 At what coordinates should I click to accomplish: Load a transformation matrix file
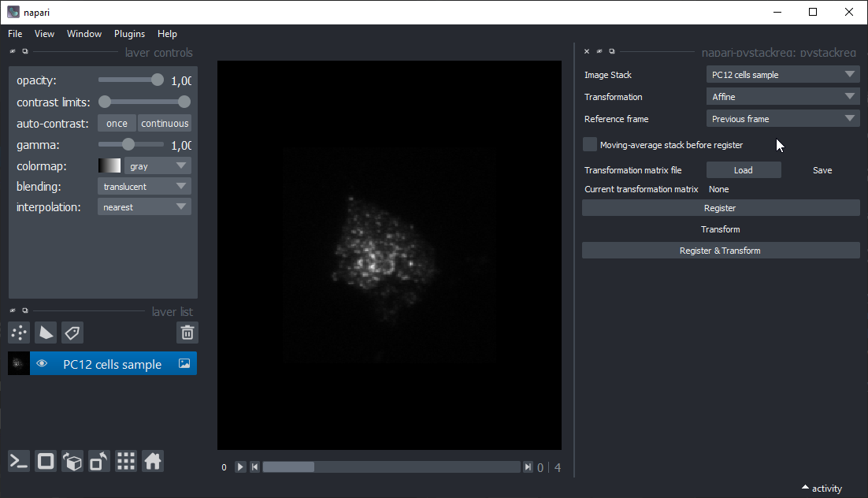743,170
